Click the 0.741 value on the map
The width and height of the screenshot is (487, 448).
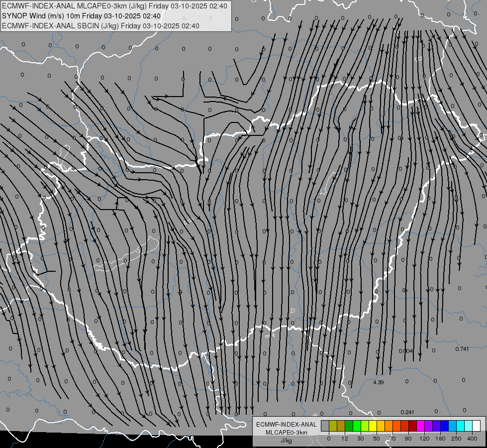pyautogui.click(x=462, y=349)
